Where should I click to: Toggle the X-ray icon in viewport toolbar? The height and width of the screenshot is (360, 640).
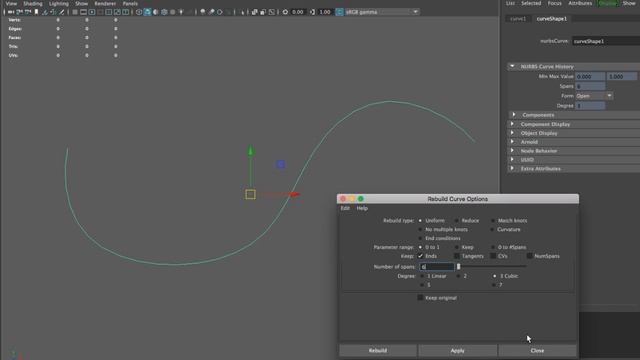pyautogui.click(x=254, y=12)
